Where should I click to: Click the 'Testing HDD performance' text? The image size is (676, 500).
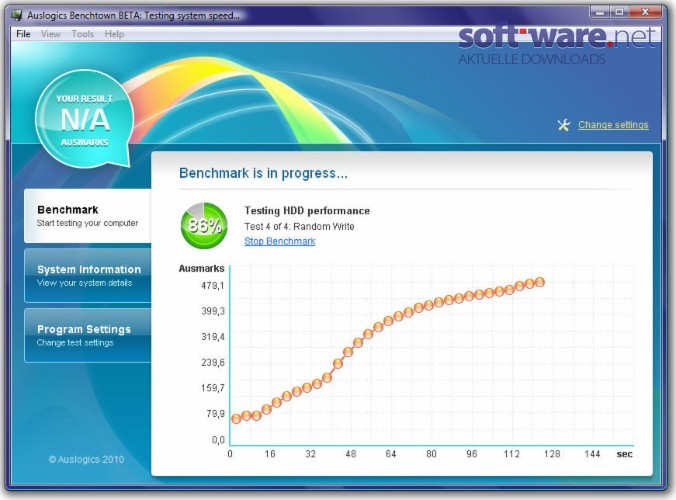[x=307, y=211]
